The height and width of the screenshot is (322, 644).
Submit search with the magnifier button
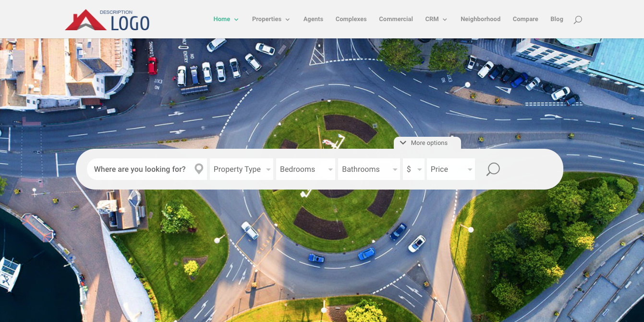click(493, 169)
